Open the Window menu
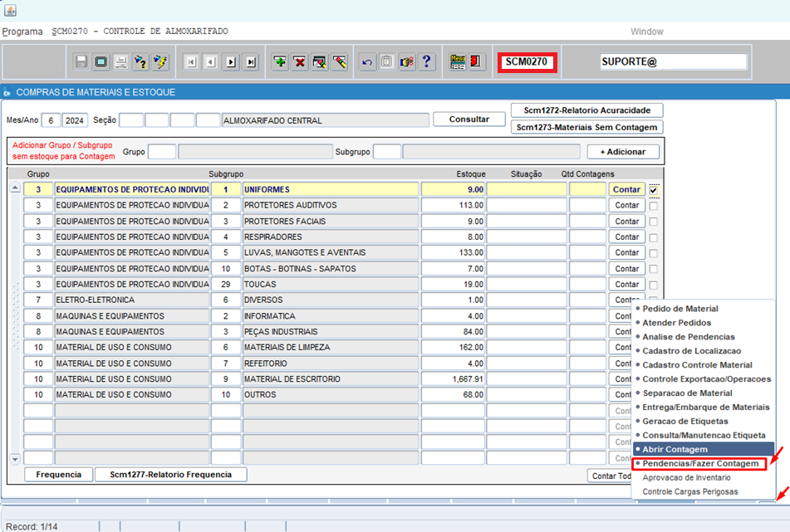 pyautogui.click(x=647, y=32)
